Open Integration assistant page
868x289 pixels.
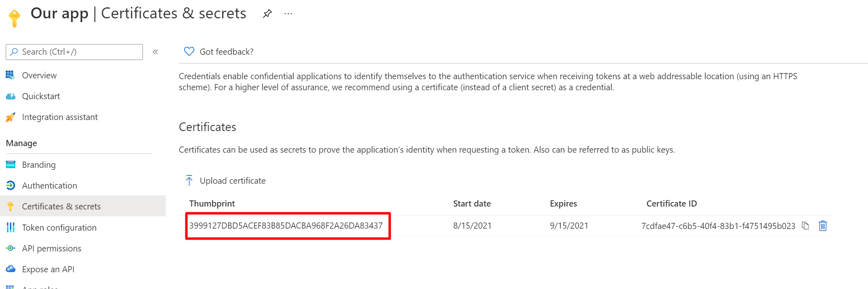coord(60,117)
